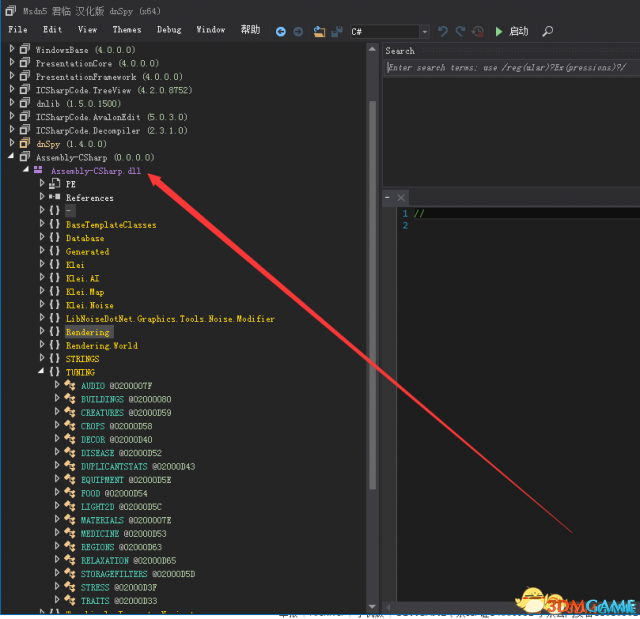Viewport: 640px width, 619px height.
Task: Close the search panel with the X button
Action: 401,197
